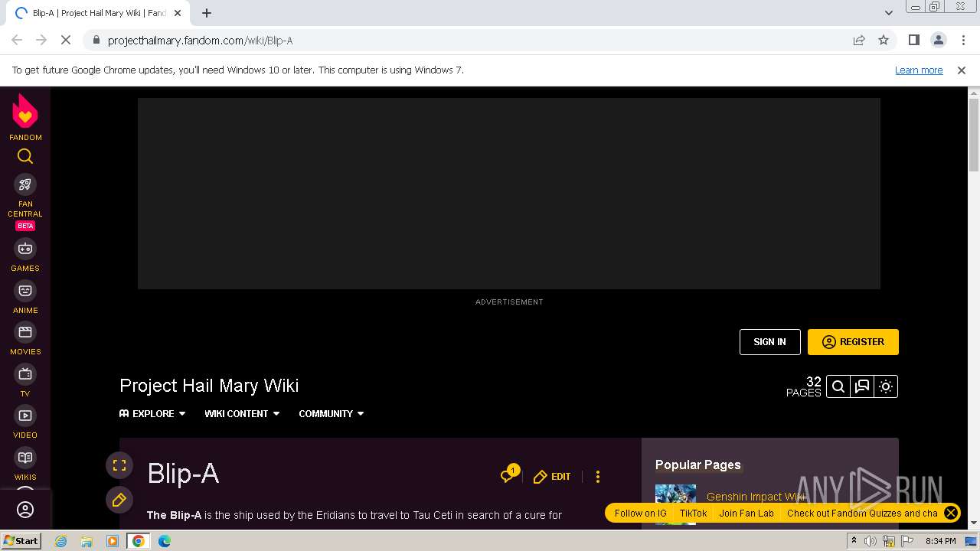Open File Explorer from taskbar
This screenshot has width=980, height=551.
pyautogui.click(x=87, y=541)
